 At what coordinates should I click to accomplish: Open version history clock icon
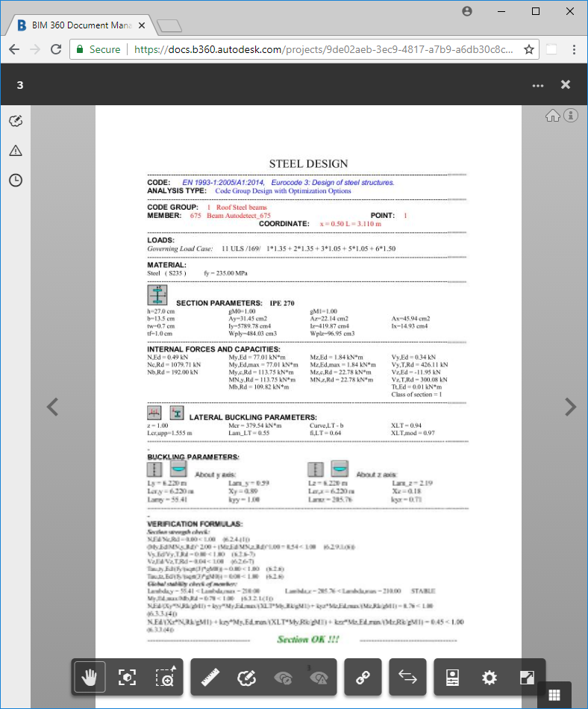coord(16,180)
